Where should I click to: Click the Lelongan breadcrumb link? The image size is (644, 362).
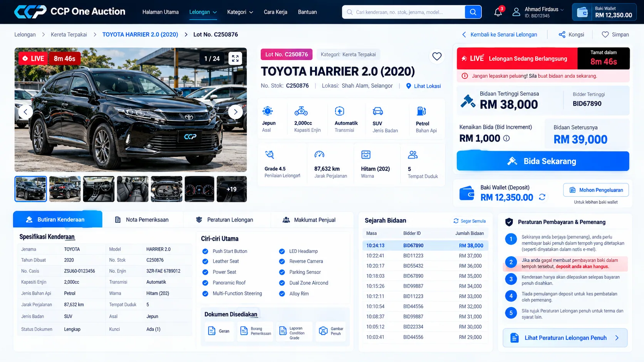pyautogui.click(x=25, y=35)
